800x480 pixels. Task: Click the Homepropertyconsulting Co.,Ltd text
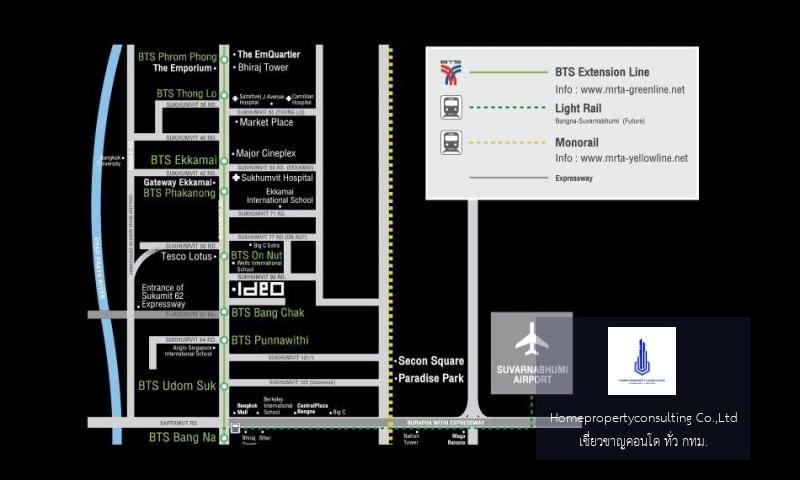[x=643, y=418]
